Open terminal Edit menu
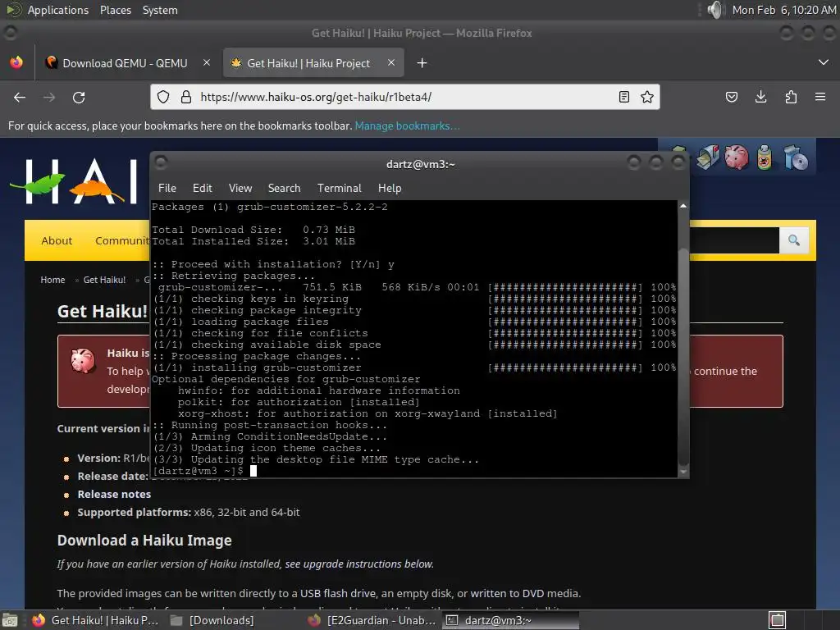The image size is (840, 630). click(202, 188)
